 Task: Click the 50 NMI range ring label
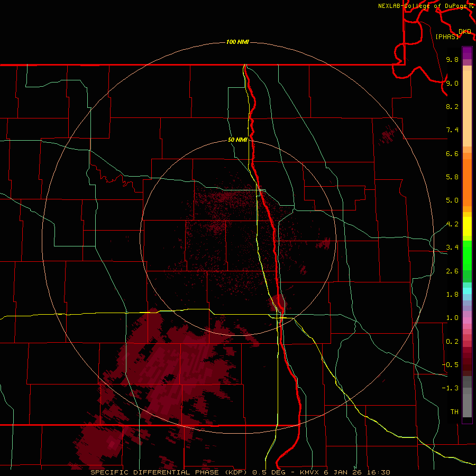pyautogui.click(x=237, y=140)
